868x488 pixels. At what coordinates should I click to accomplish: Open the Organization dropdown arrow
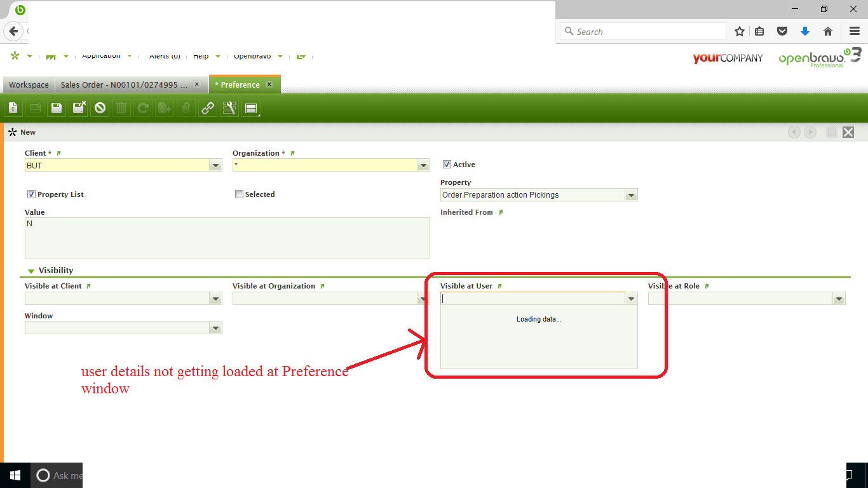point(424,166)
